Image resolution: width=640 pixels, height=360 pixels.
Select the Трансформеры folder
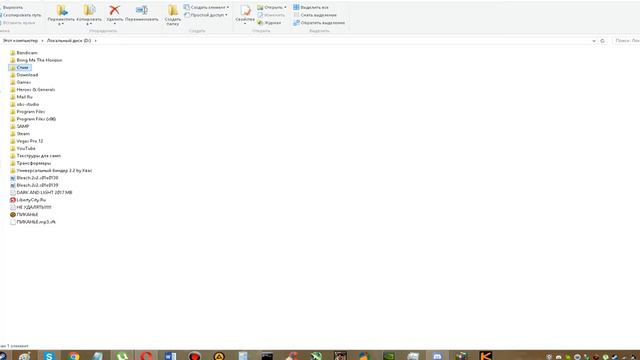[x=30, y=163]
